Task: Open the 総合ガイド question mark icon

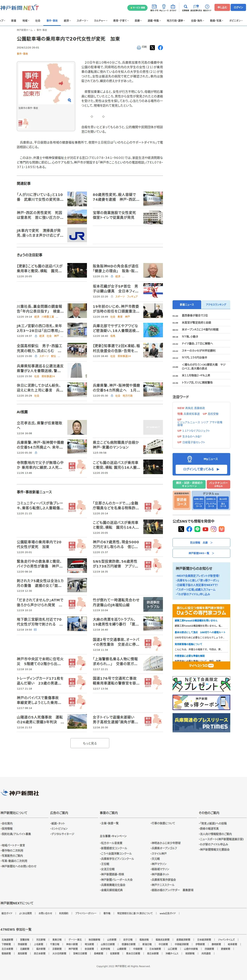Action: pyautogui.click(x=207, y=8)
